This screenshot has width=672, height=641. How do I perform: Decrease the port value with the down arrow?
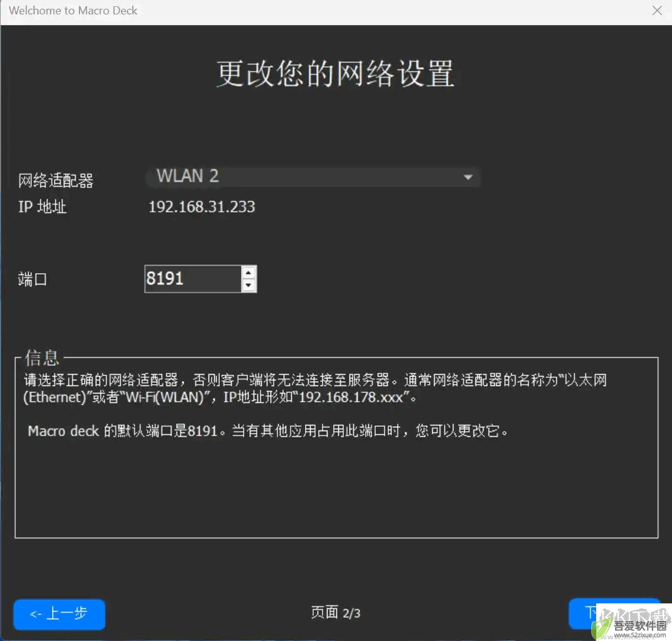click(x=249, y=285)
